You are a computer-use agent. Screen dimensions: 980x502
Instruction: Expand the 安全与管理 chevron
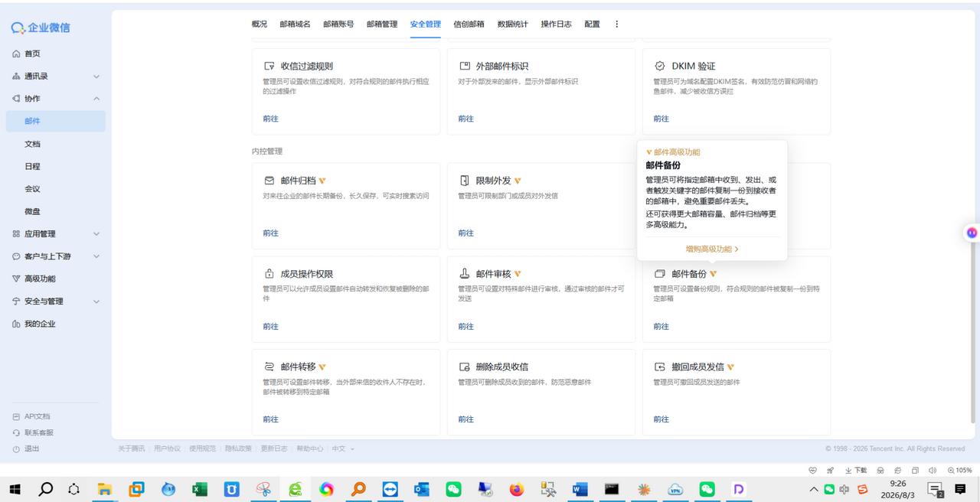click(x=96, y=302)
